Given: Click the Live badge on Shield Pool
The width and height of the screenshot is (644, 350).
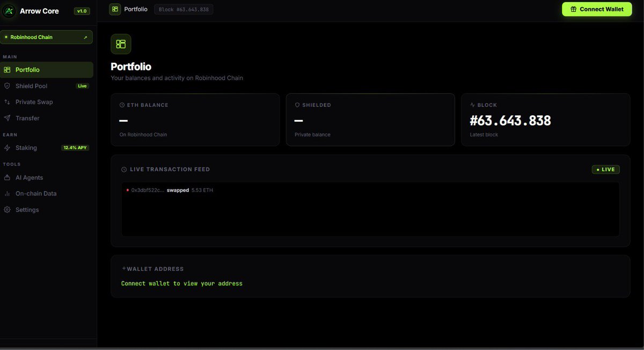Looking at the screenshot, I should point(82,86).
